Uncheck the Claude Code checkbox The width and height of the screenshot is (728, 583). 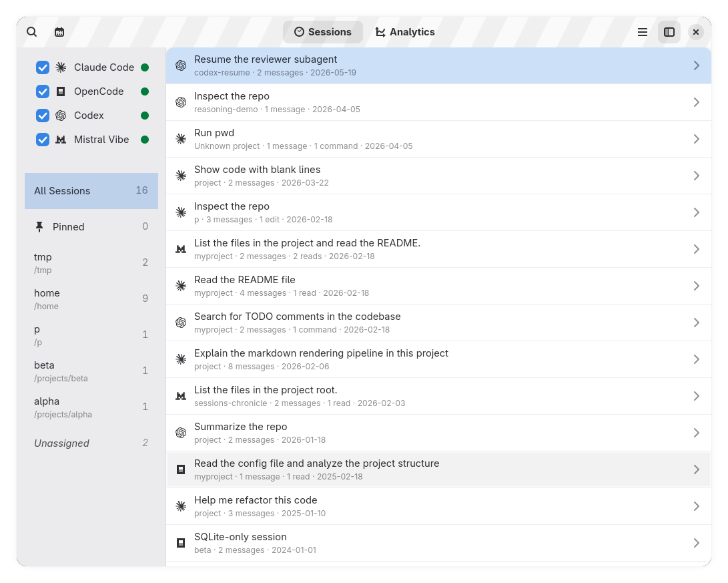(x=43, y=67)
